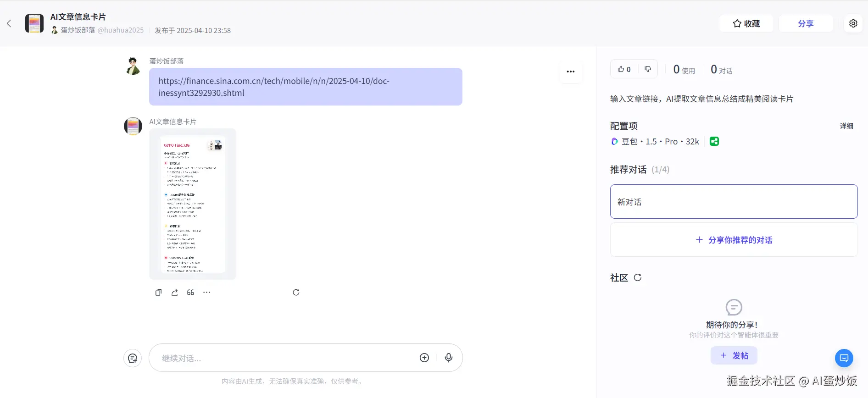This screenshot has width=868, height=398.
Task: Open the AI文章信息卡片 bot avatar in header
Action: 34,23
